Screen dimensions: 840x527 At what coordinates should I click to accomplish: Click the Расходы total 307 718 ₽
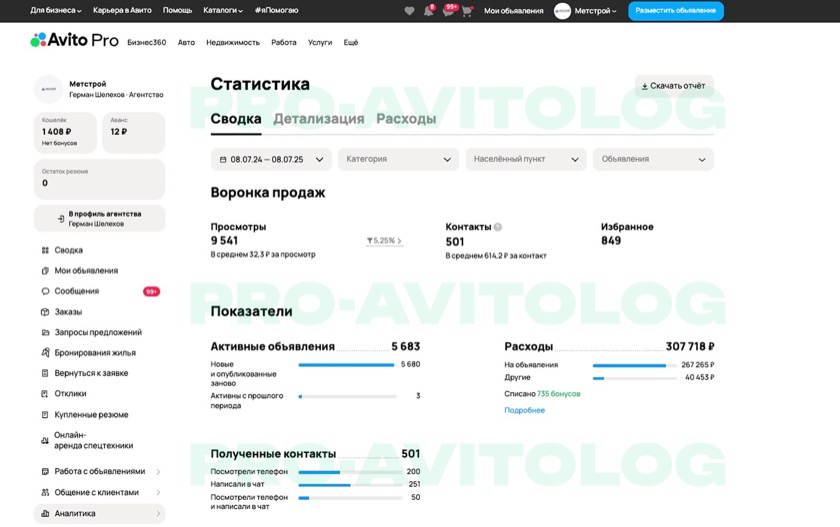point(690,347)
